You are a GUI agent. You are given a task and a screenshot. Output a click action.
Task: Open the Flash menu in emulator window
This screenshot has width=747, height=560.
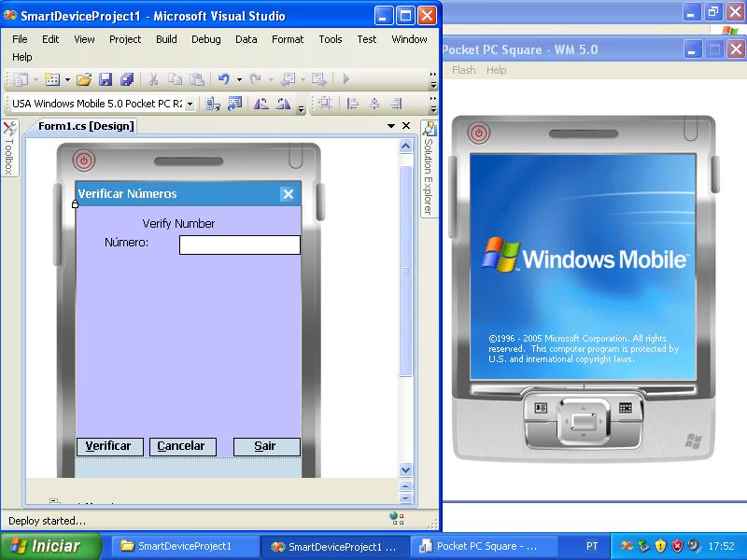tap(463, 70)
